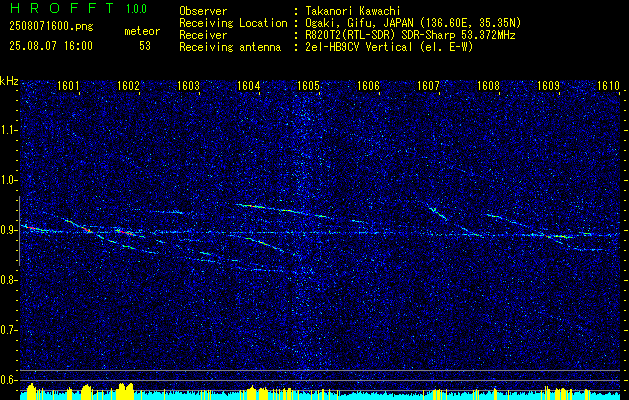The height and width of the screenshot is (400, 629).
Task: Click the 1603 time axis marker
Action: point(189,86)
